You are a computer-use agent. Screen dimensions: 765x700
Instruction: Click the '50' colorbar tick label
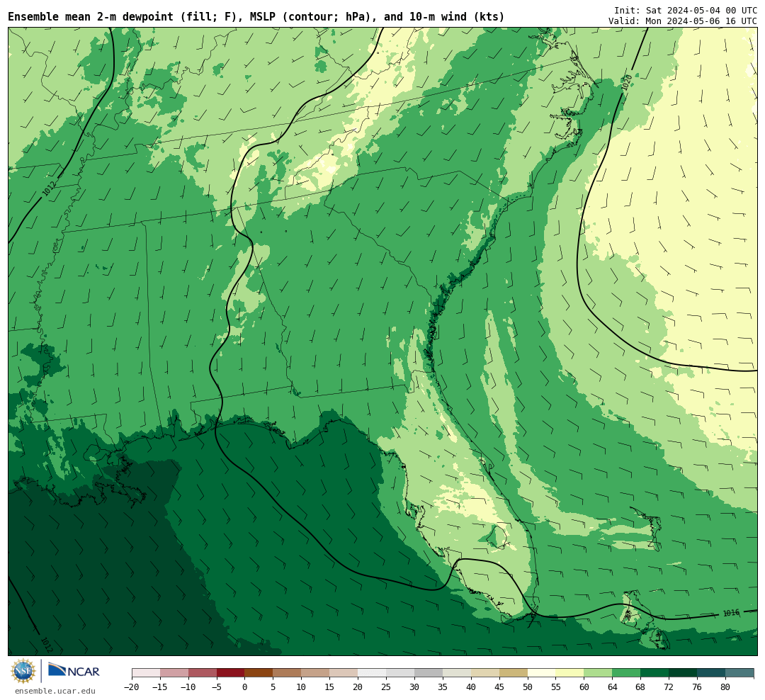coord(528,687)
